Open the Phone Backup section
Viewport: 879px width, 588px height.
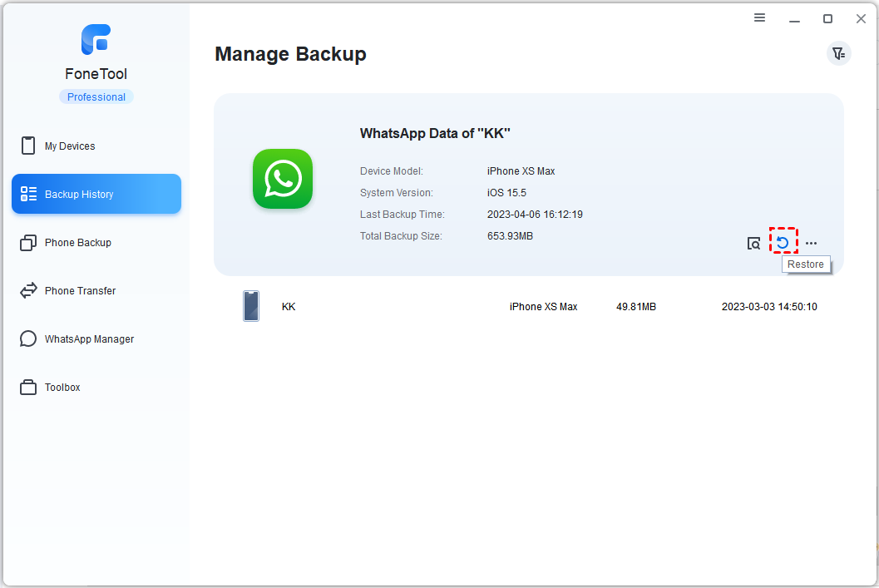77,243
